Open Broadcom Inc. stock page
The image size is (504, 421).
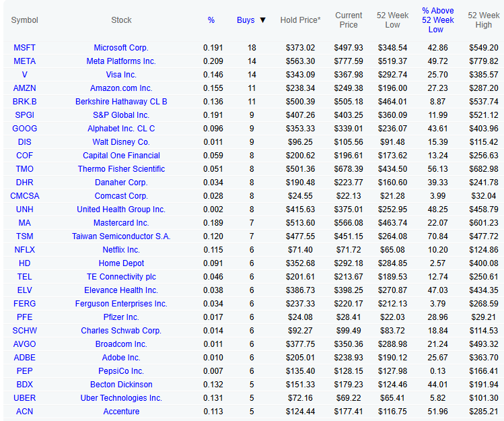click(121, 345)
